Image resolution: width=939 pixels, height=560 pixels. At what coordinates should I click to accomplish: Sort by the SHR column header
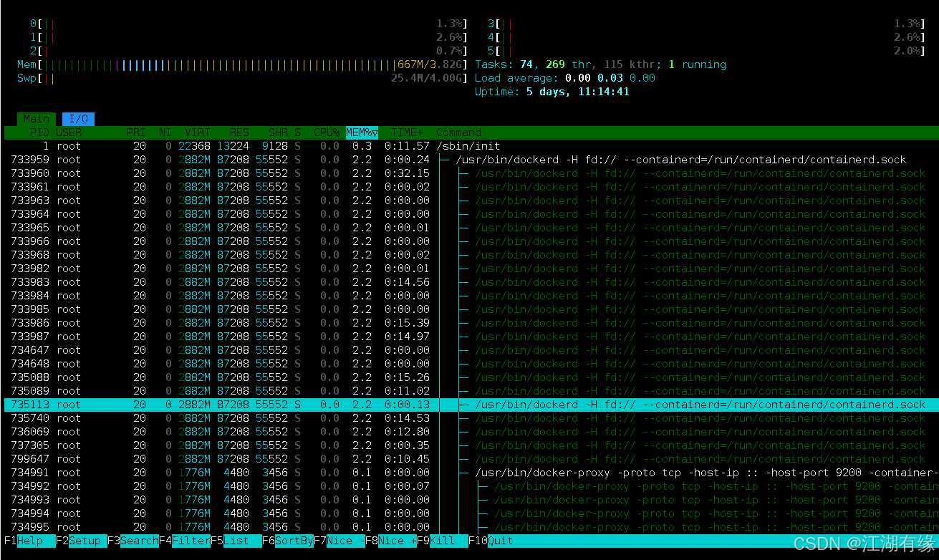[x=278, y=132]
